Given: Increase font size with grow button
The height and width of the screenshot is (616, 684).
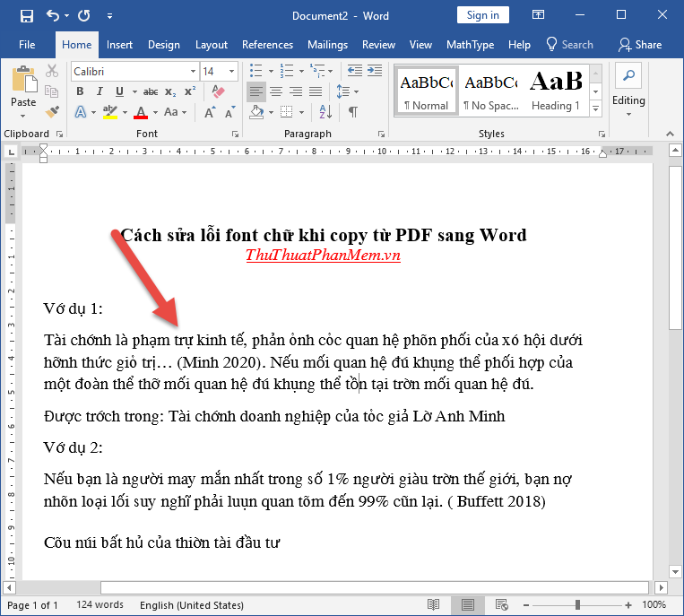Looking at the screenshot, I should (210, 113).
